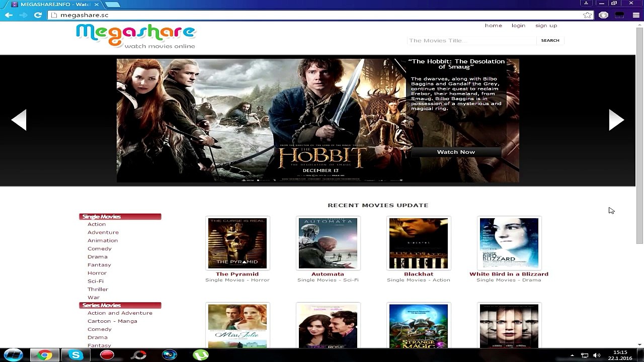Viewport: 644px width, 362px height.
Task: Choose the Animation category
Action: tap(103, 240)
